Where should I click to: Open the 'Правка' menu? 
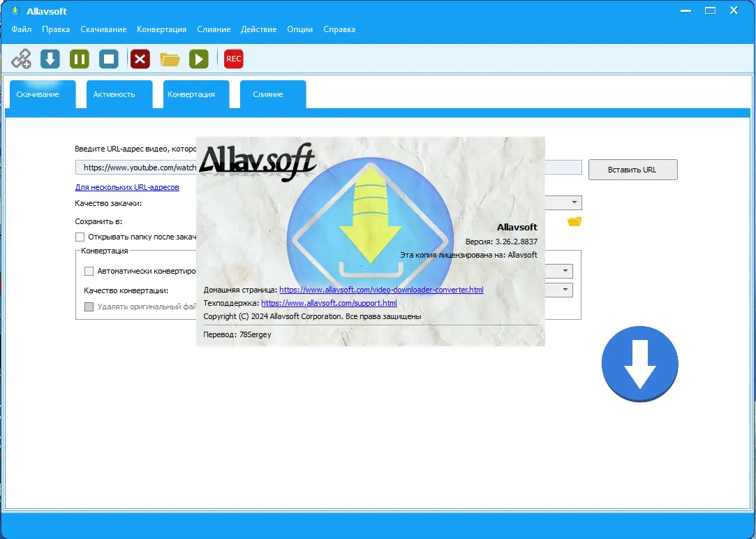pos(56,29)
